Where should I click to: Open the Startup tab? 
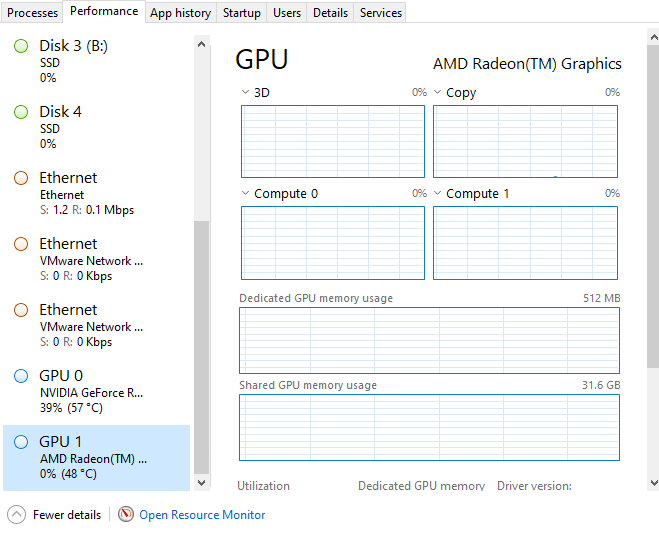(241, 13)
